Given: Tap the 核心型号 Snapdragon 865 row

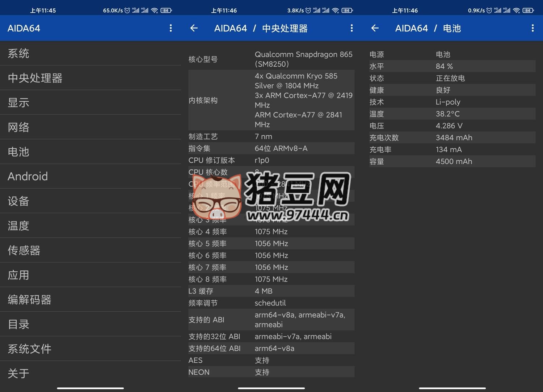Looking at the screenshot, I should (271, 59).
